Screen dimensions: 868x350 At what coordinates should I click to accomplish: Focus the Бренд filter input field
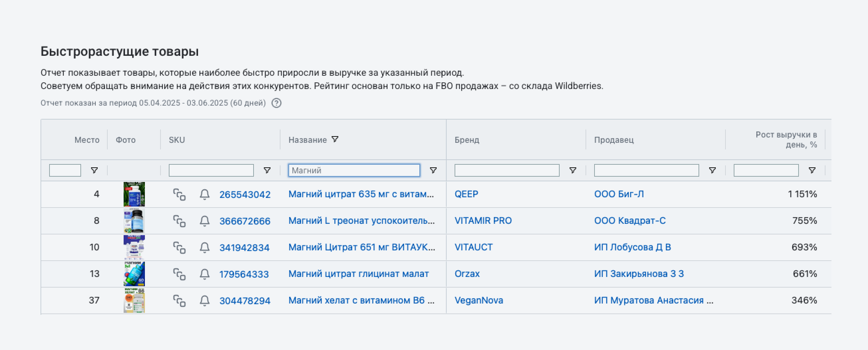(507, 170)
